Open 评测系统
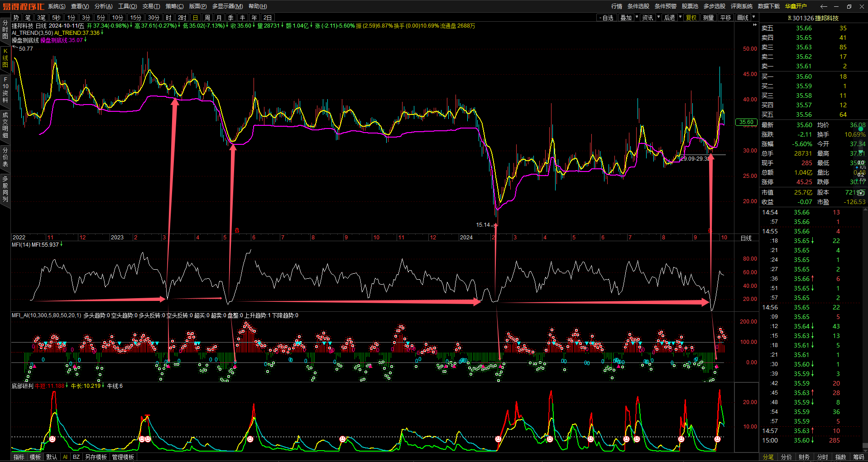The image size is (868, 462). tap(742, 6)
